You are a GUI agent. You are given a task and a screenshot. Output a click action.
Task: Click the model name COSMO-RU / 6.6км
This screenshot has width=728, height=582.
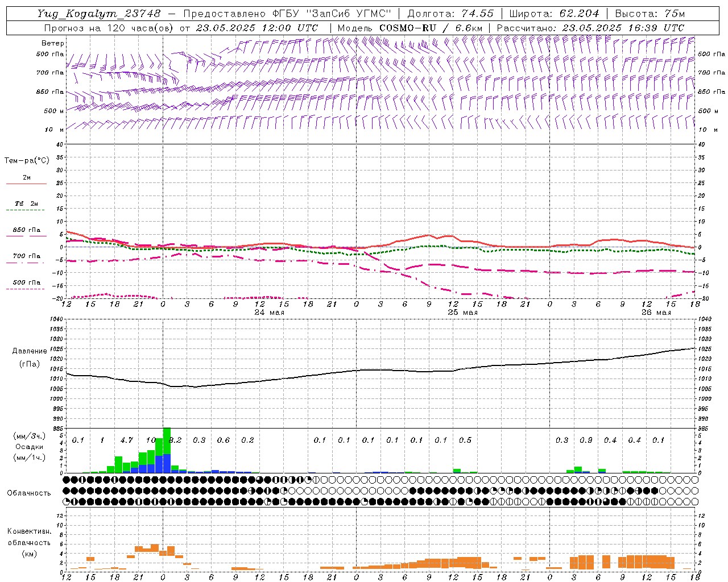click(x=431, y=28)
